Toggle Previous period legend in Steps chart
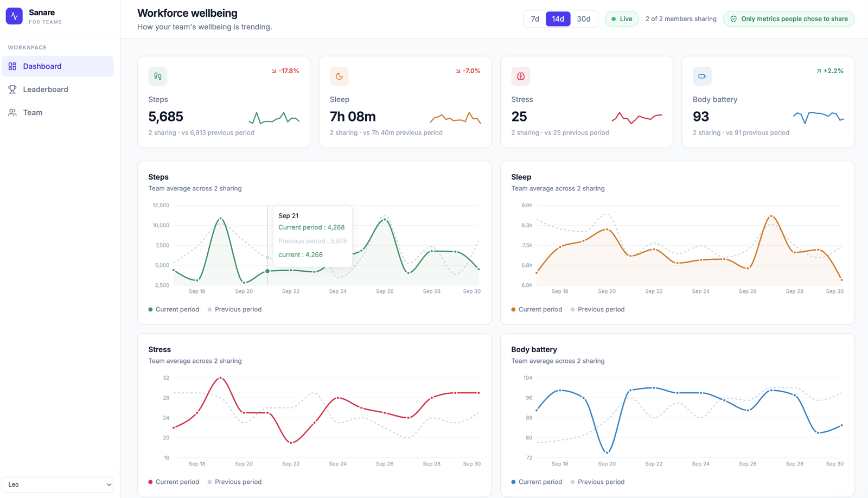The width and height of the screenshot is (868, 498). tap(234, 309)
